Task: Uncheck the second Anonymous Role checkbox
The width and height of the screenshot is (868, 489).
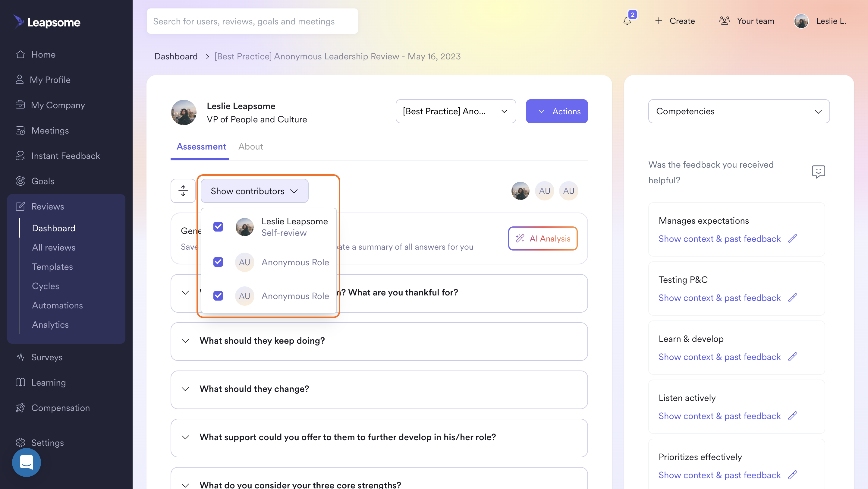Action: [218, 295]
